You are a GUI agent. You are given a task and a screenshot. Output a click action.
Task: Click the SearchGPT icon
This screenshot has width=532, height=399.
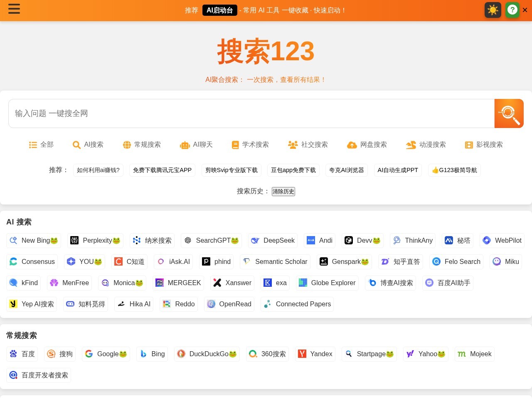[188, 240]
